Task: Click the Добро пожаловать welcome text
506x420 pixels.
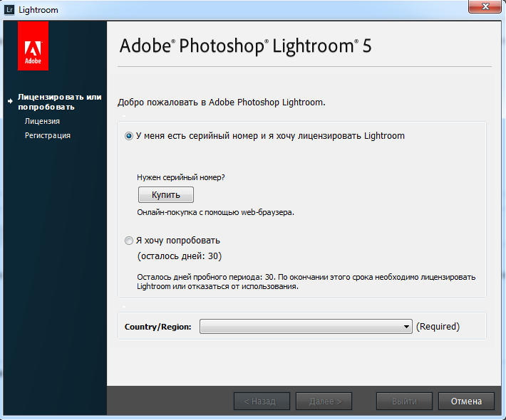Action: tap(222, 103)
